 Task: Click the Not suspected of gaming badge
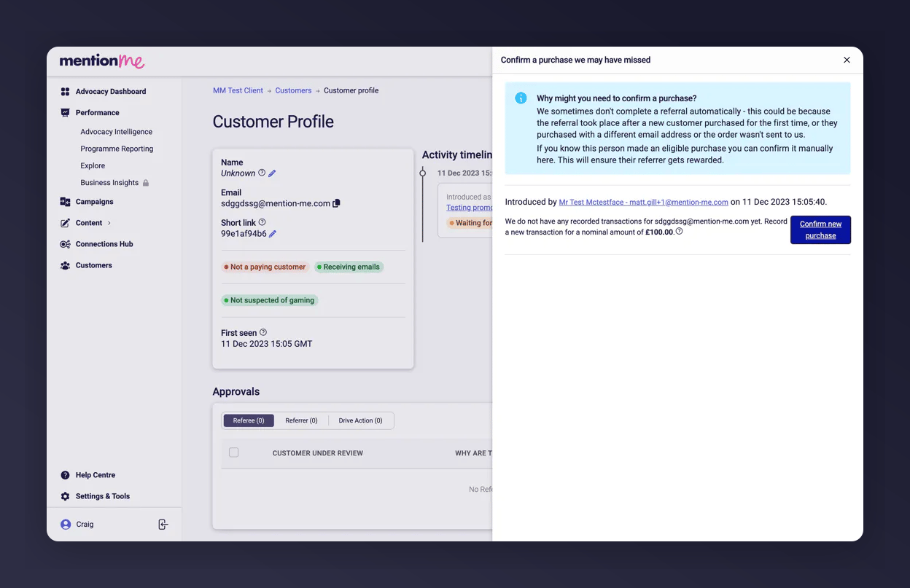(270, 300)
